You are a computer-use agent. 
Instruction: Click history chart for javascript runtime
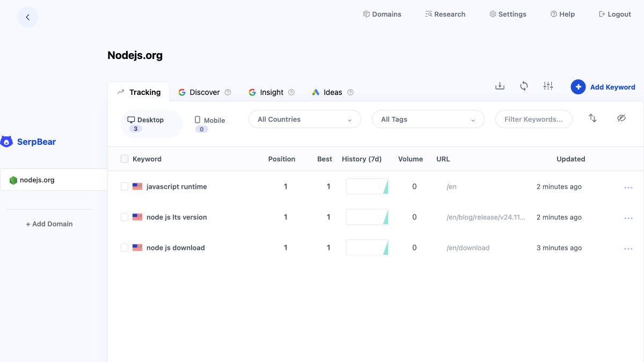367,187
